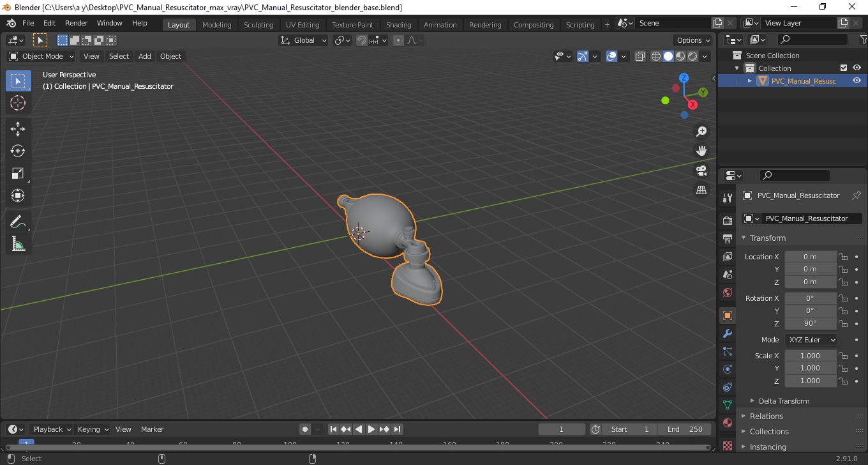Open the Global transform orientation dropdown
Image resolution: width=868 pixels, height=465 pixels.
tap(304, 40)
